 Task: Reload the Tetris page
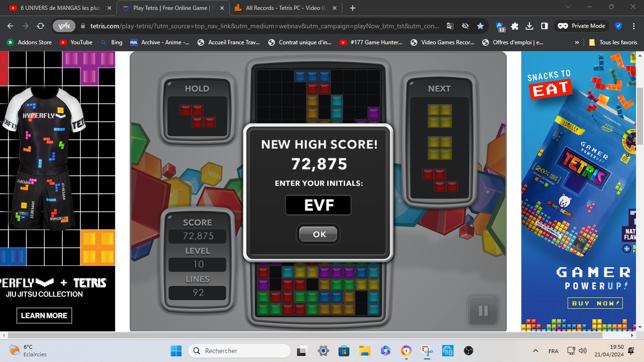pos(41,26)
